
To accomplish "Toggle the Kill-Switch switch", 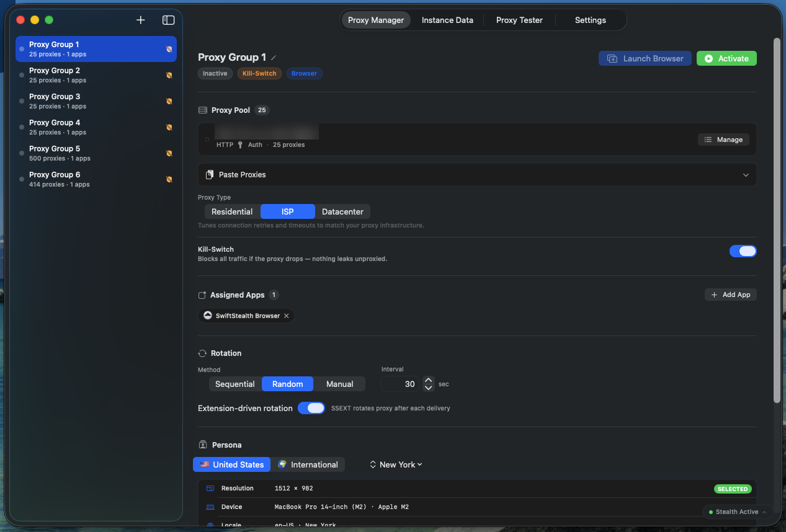I will click(x=743, y=251).
